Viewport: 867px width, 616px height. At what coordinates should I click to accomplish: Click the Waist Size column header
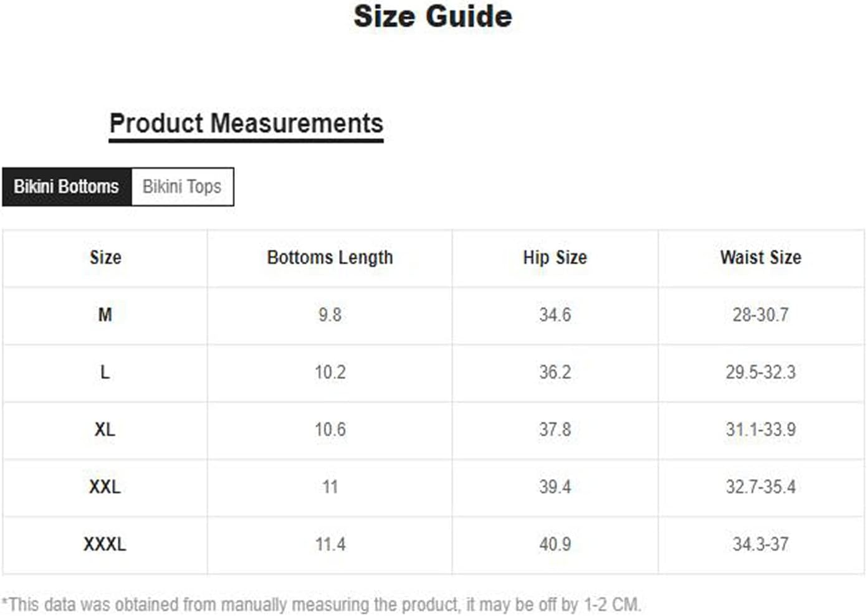[x=760, y=257]
